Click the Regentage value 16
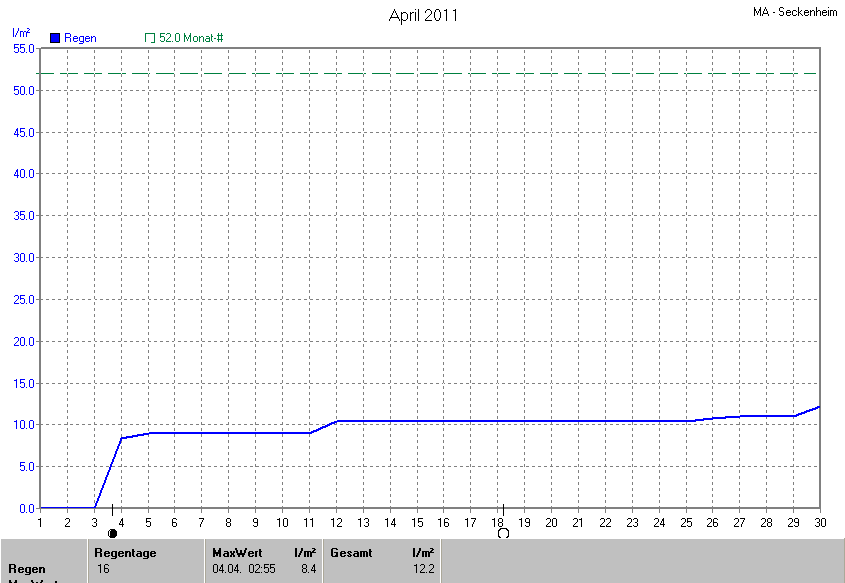The width and height of the screenshot is (845, 583). point(103,568)
